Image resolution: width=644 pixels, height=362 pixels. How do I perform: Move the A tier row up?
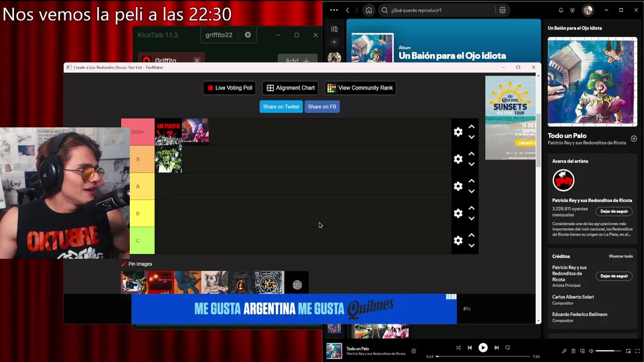tap(471, 181)
